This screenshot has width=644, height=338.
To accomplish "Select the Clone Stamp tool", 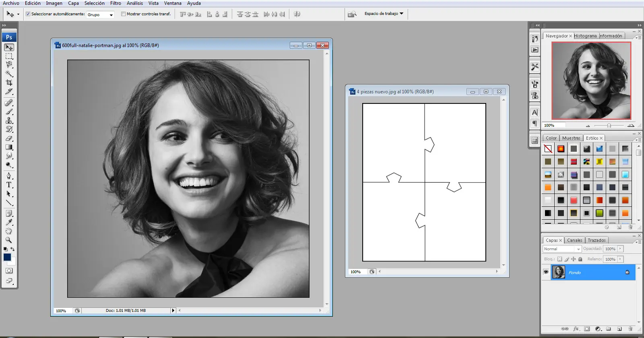I will click(x=9, y=121).
